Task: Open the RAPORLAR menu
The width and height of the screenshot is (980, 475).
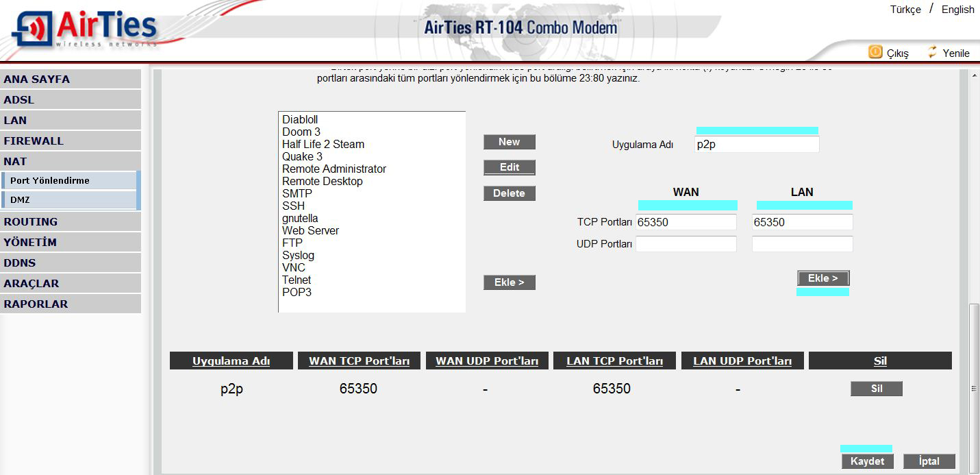Action: (x=71, y=304)
